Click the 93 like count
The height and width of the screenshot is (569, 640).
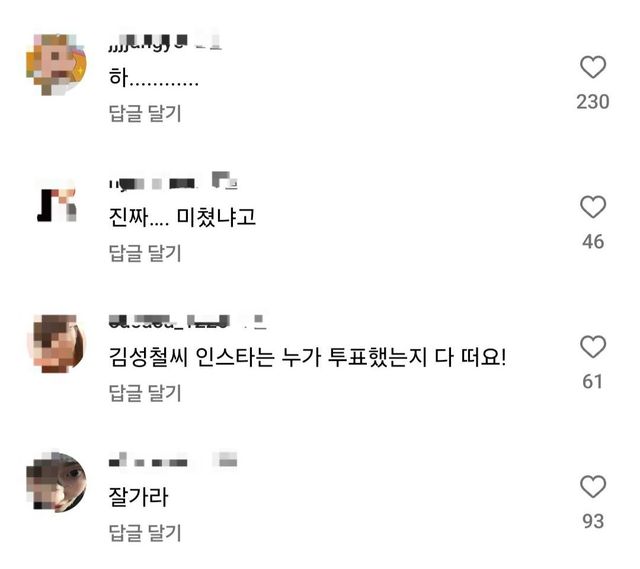tap(593, 522)
